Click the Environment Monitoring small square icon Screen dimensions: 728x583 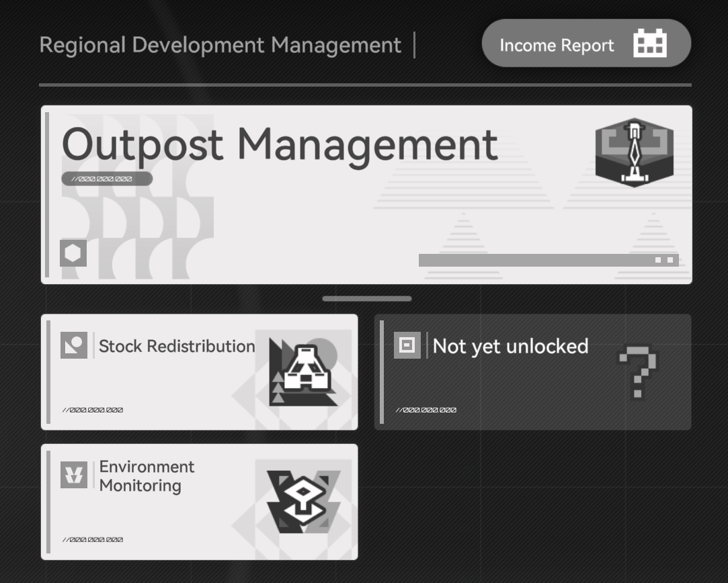pos(74,475)
